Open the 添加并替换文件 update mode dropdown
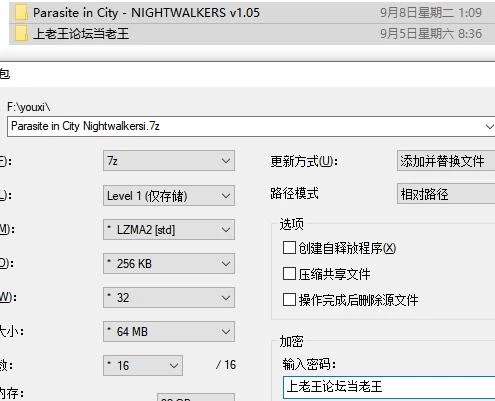The width and height of the screenshot is (495, 401). point(446,161)
